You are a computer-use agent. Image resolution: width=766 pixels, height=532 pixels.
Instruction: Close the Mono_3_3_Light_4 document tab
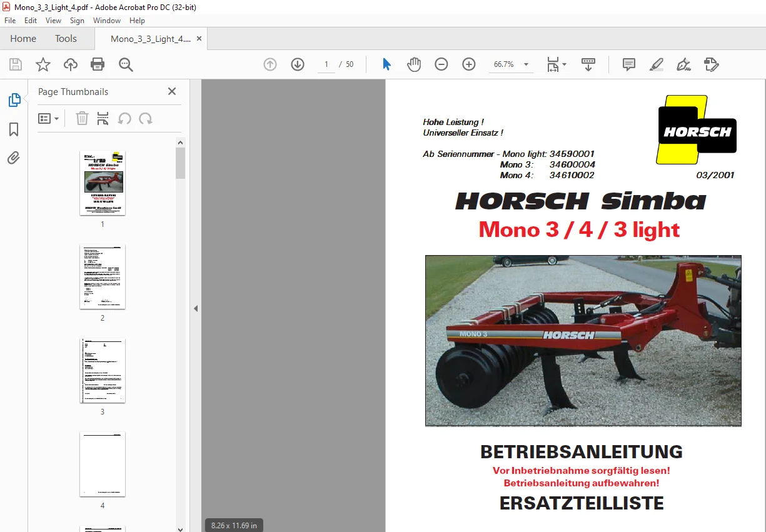pos(199,38)
